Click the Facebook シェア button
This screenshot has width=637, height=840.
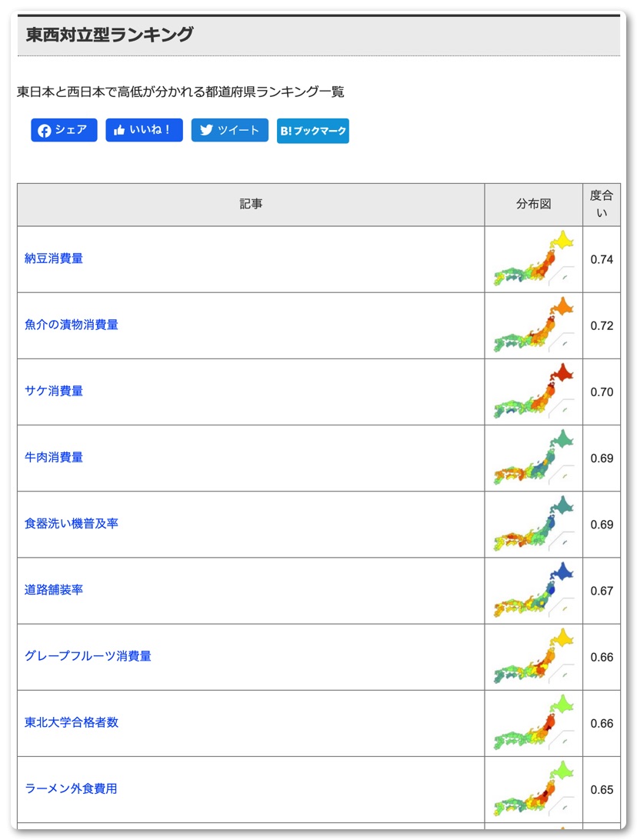tap(64, 130)
